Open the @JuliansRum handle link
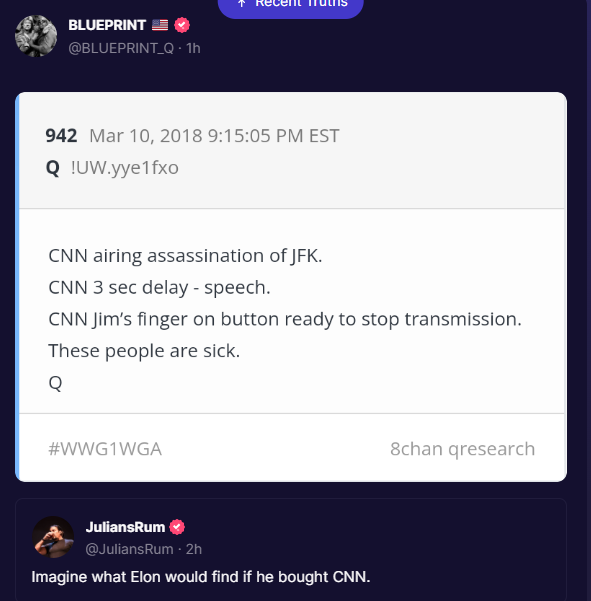Viewport: 591px width, 601px height. pos(129,549)
